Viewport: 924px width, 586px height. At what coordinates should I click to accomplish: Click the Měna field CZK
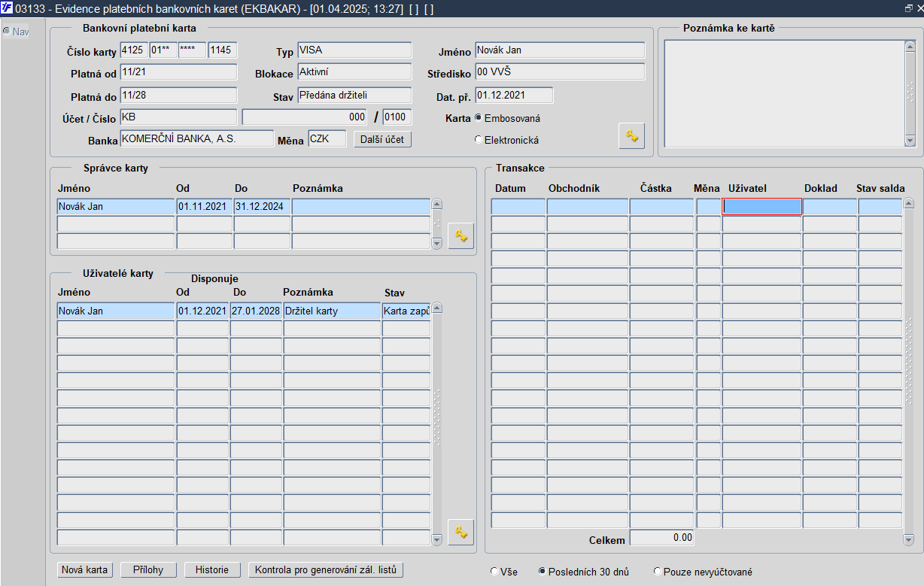pos(327,138)
